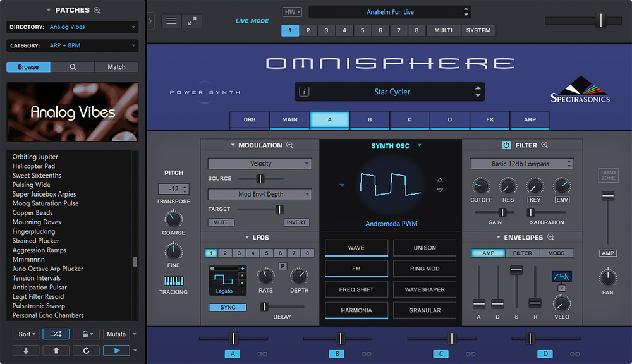Image resolution: width=632 pixels, height=364 pixels.
Task: Select the Moog Saturation Pulse patch
Action: tap(46, 203)
